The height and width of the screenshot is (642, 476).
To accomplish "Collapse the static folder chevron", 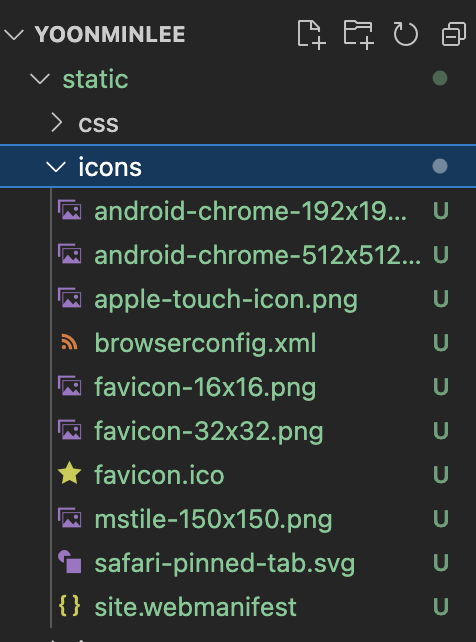I will (x=40, y=79).
